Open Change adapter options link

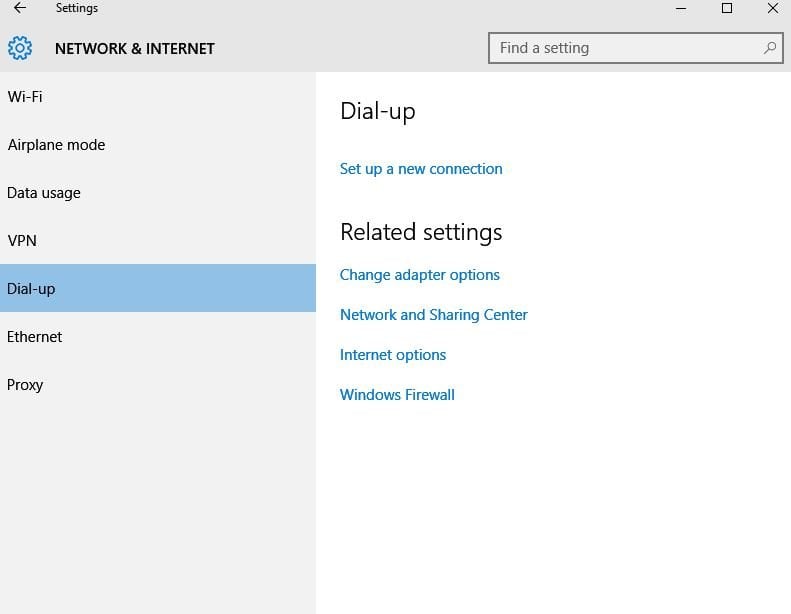[x=420, y=275]
